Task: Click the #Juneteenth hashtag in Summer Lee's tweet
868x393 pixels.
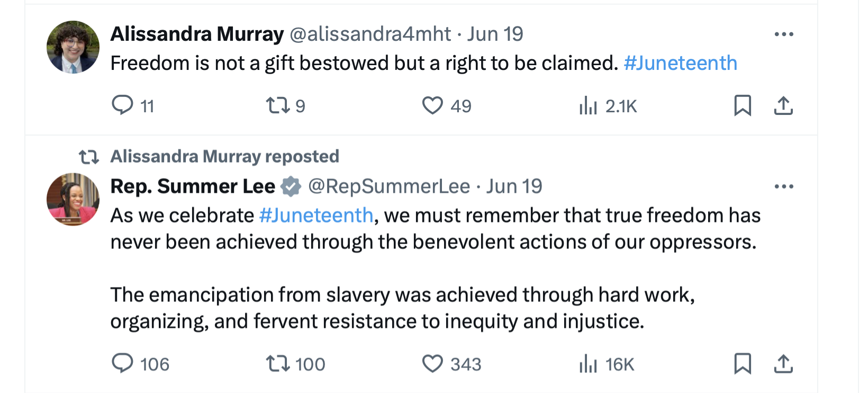Action: pyautogui.click(x=316, y=216)
